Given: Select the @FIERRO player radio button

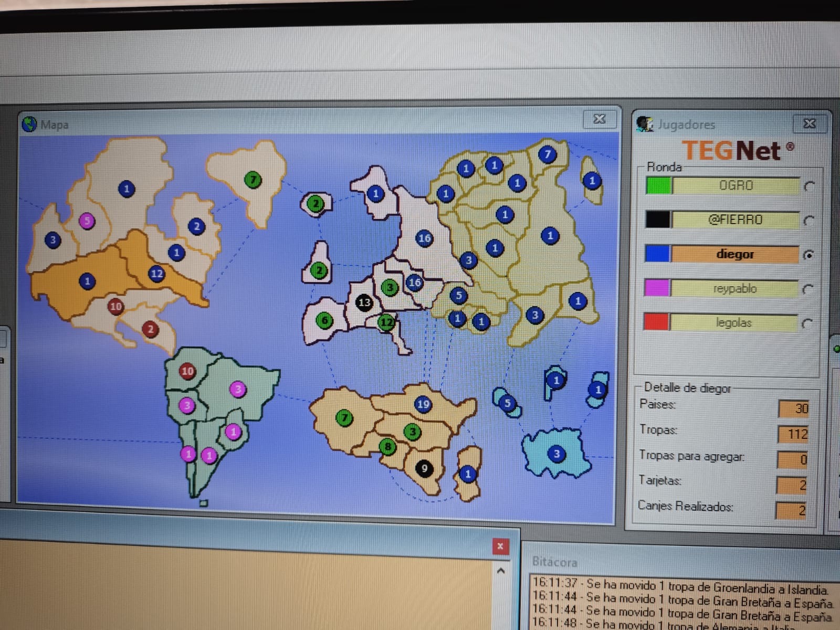Looking at the screenshot, I should (809, 220).
